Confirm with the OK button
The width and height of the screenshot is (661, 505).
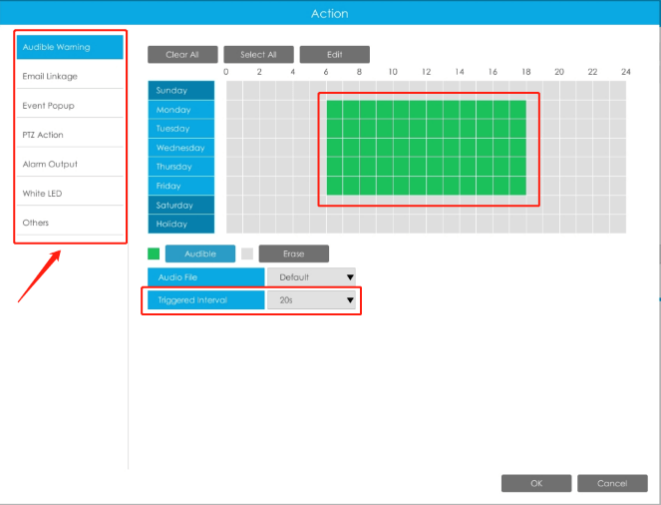pos(536,484)
